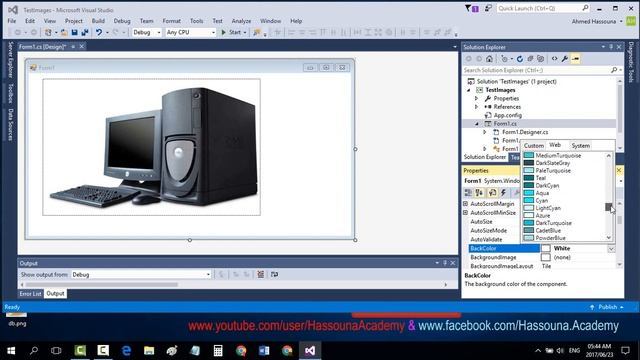Click the Properties page icon in Properties toolbar
Screen dimensions: 640x360
click(493, 193)
